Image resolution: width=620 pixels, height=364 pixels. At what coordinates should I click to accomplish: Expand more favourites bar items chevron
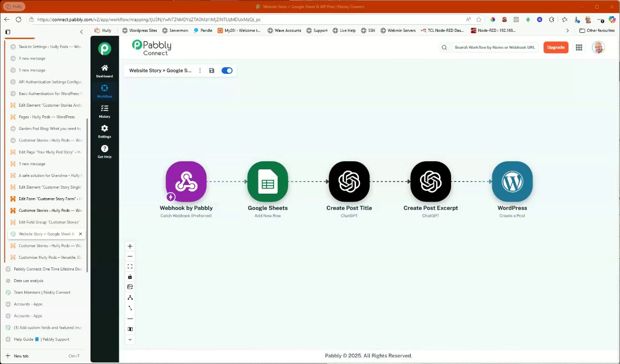[x=567, y=30]
